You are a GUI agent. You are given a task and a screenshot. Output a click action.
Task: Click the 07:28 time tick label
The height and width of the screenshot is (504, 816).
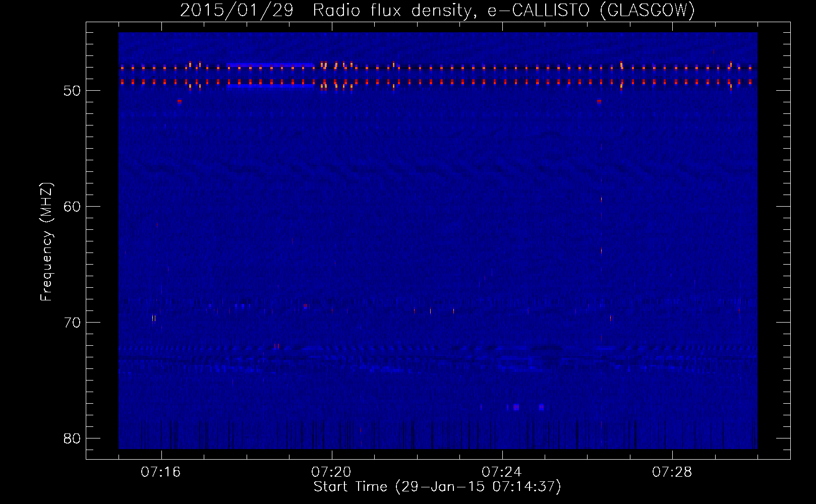[672, 472]
